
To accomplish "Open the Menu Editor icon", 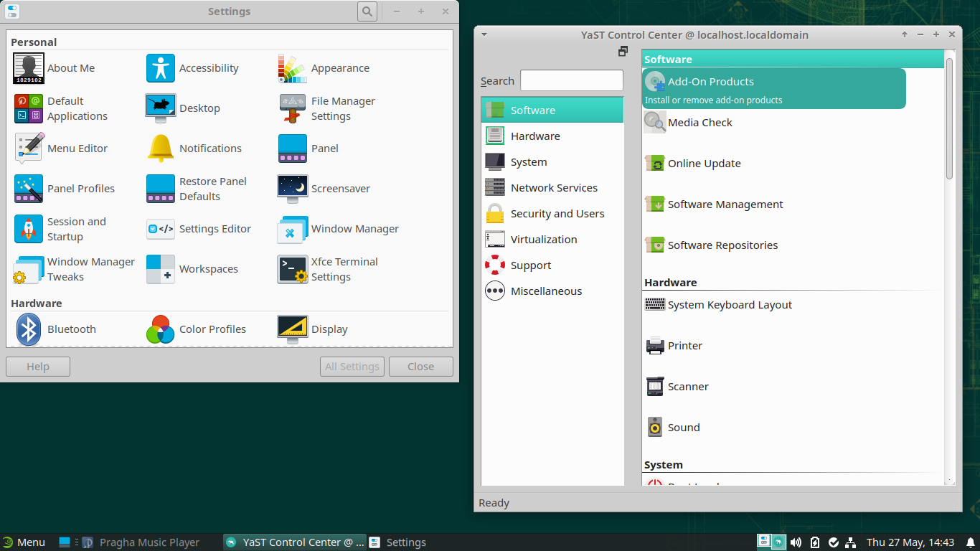I will pos(29,149).
